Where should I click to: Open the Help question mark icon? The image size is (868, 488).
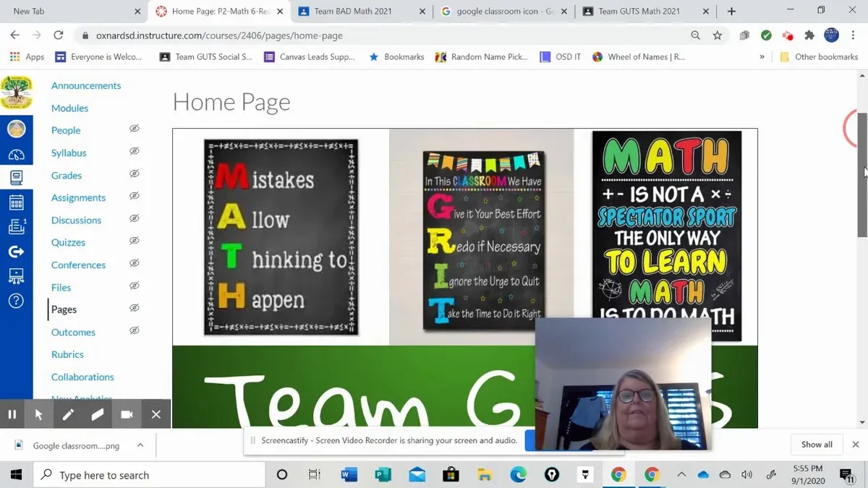(16, 301)
